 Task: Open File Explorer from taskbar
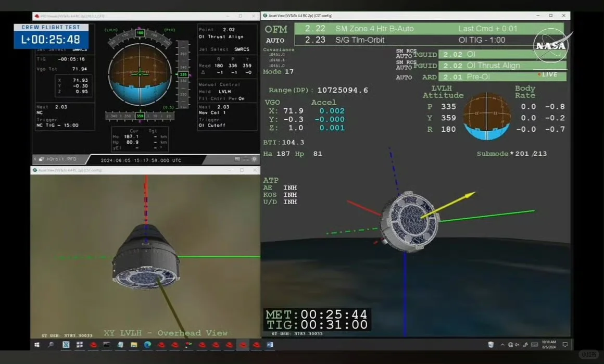(x=134, y=345)
